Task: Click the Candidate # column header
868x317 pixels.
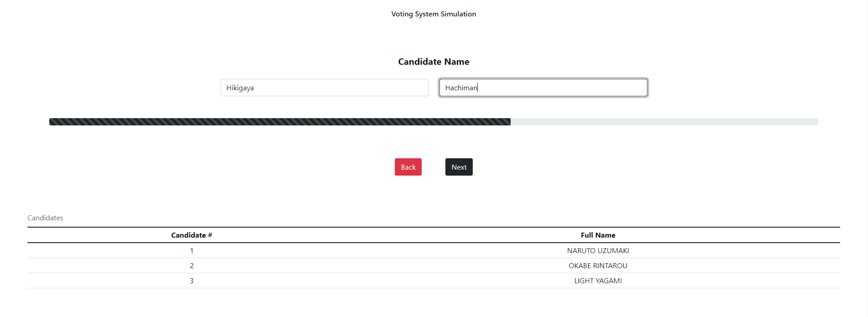Action: click(x=191, y=235)
